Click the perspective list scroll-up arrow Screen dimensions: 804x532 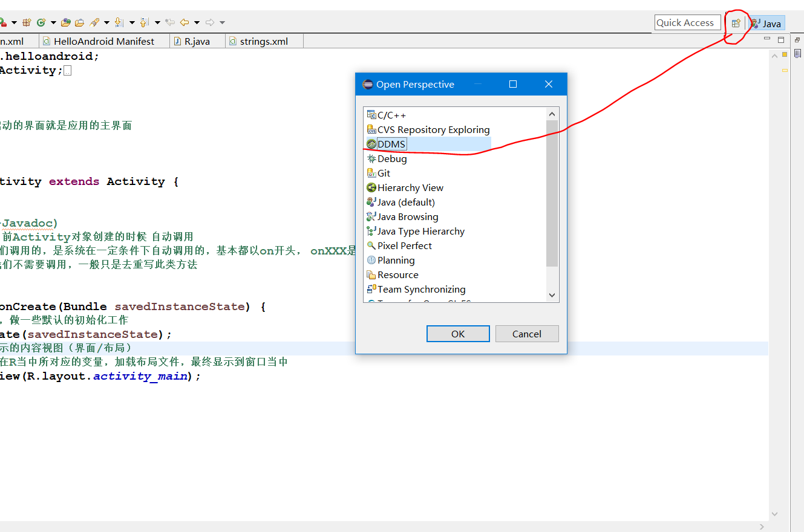552,114
